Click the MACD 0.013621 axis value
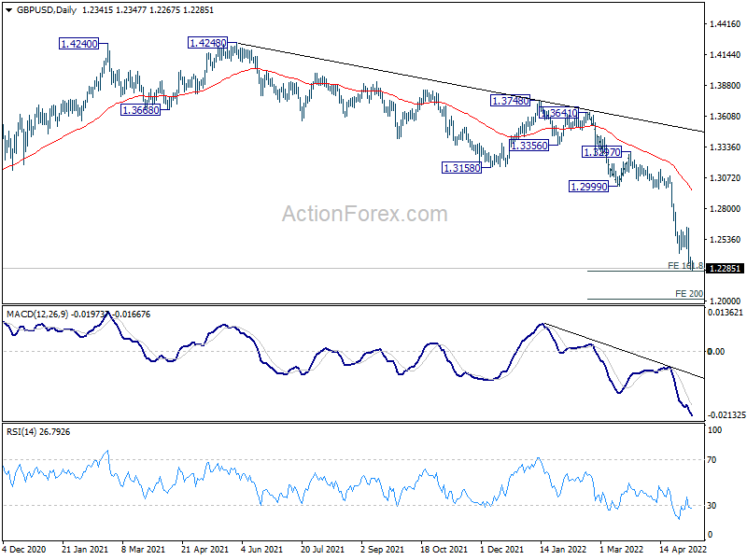 [726, 314]
